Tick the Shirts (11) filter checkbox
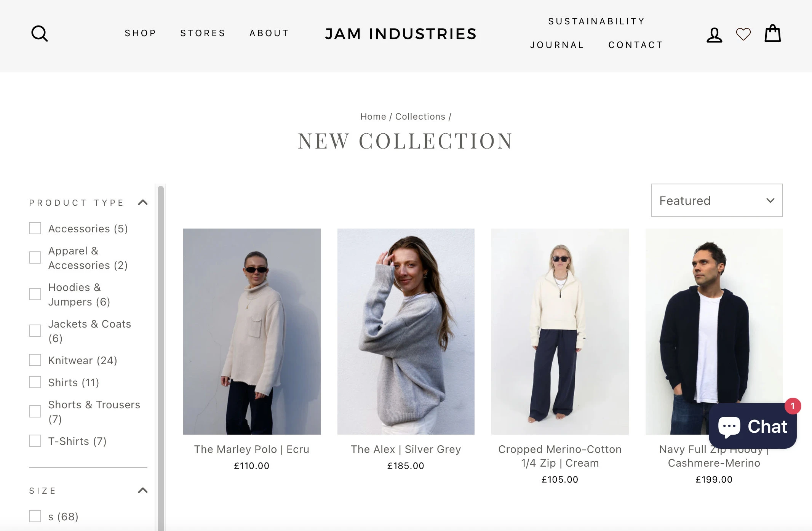Screen dimensions: 812x531 [35, 382]
